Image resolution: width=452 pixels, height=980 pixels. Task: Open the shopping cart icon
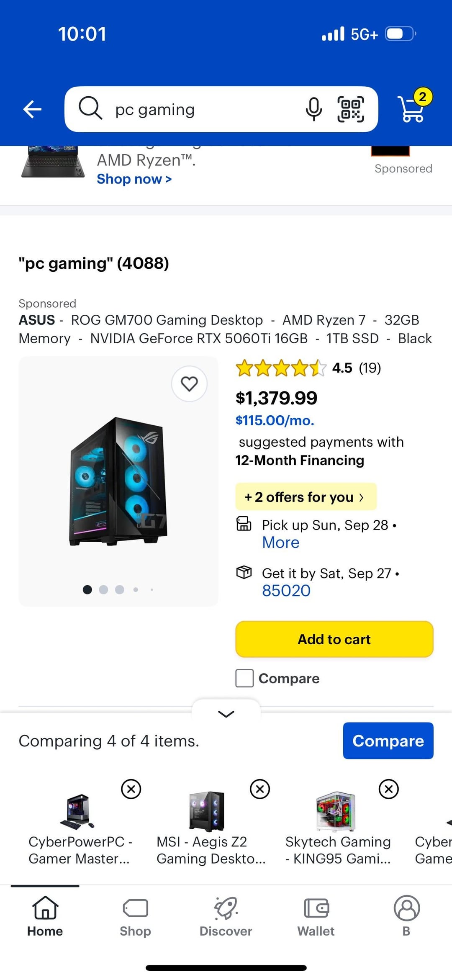click(412, 108)
